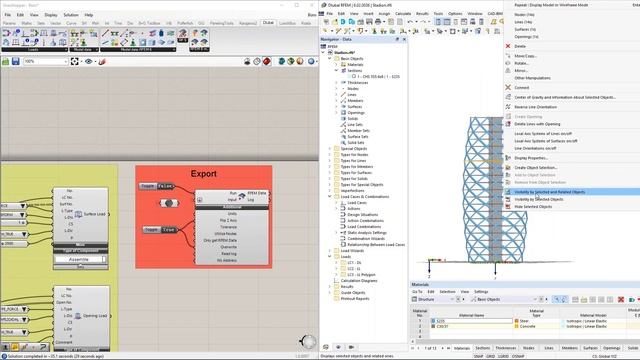640x360 pixels.
Task: Click print icon in RFEM toolbar
Action: [x=378, y=22]
